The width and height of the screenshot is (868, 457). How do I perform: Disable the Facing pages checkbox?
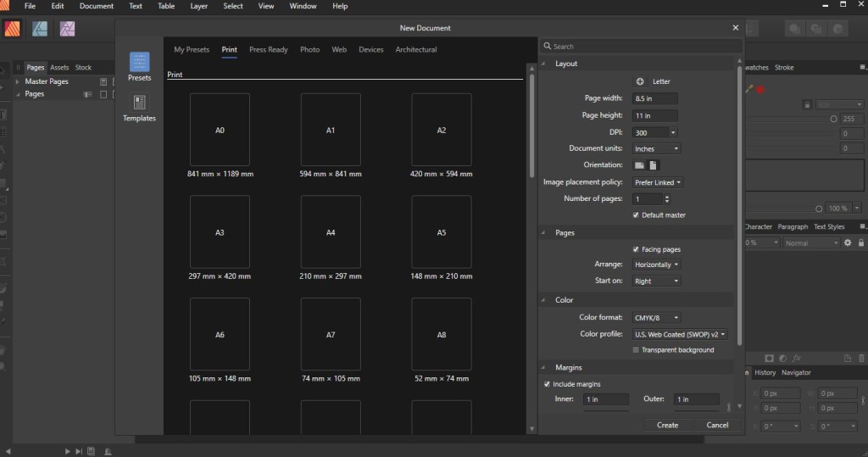click(636, 249)
